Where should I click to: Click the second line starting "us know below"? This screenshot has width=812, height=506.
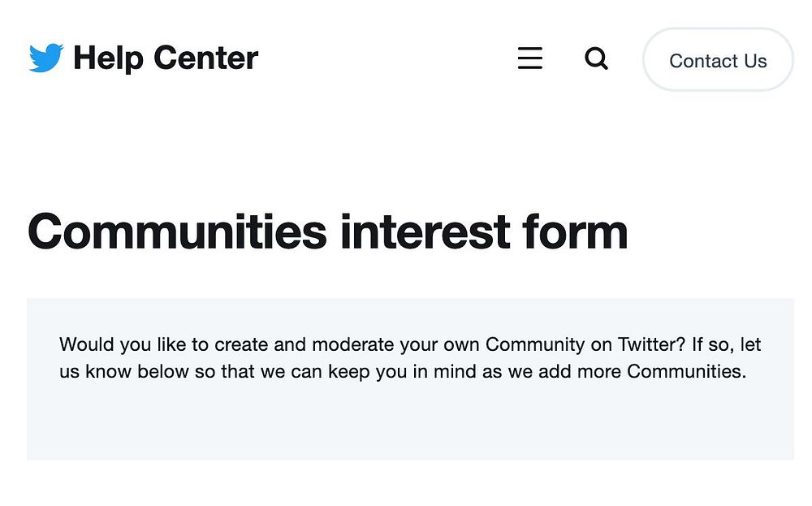tap(402, 372)
